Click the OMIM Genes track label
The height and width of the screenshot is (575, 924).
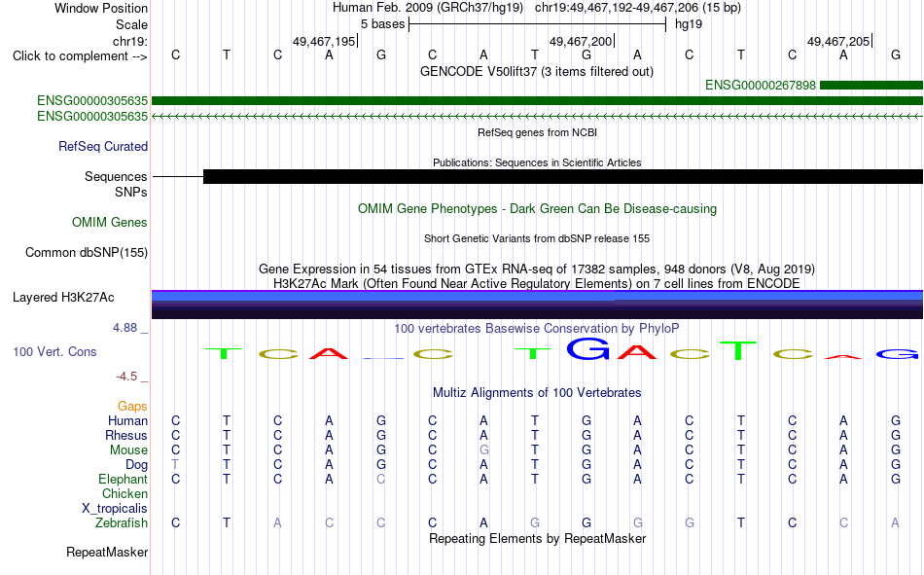coord(109,223)
